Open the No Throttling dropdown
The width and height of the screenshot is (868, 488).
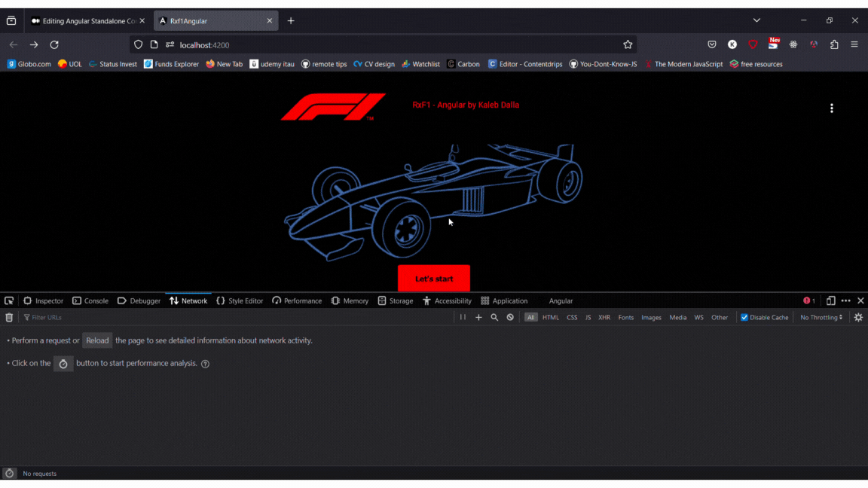click(821, 318)
